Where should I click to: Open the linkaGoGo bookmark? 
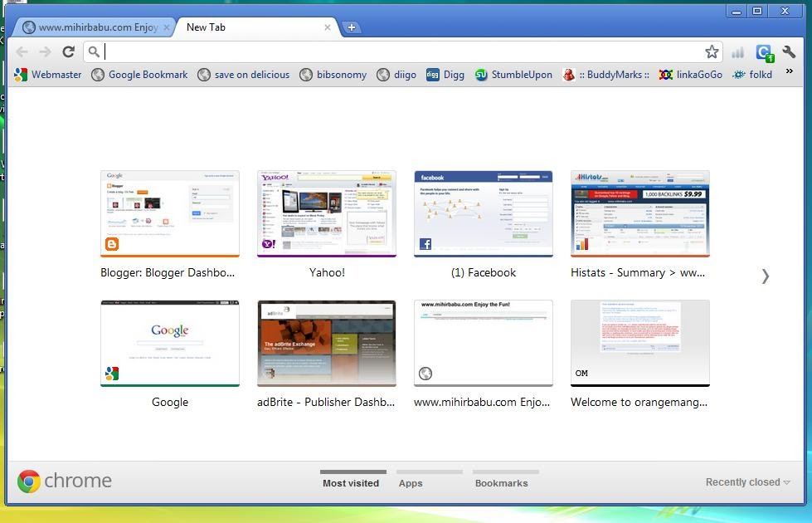pyautogui.click(x=690, y=75)
